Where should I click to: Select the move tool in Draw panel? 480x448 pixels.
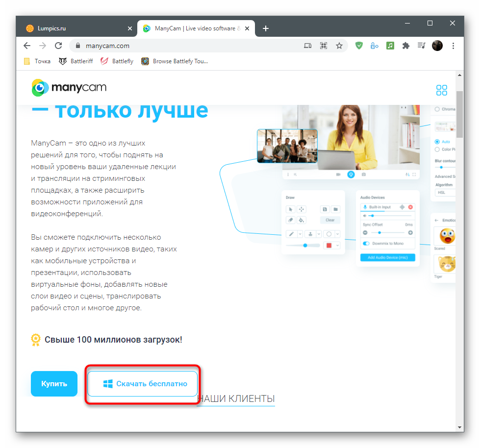pyautogui.click(x=302, y=209)
